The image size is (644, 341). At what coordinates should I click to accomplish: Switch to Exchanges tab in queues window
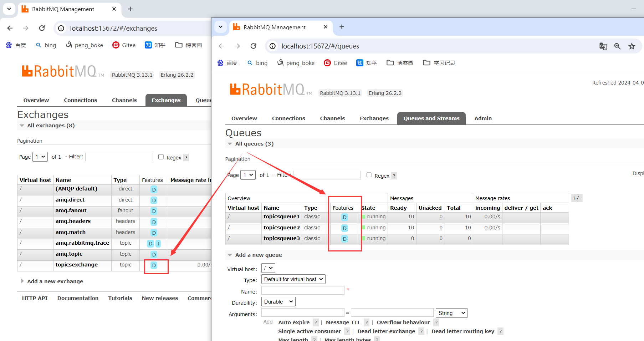374,118
